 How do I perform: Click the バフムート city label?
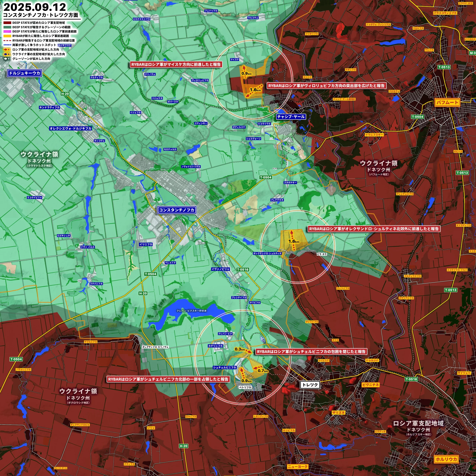447,102
